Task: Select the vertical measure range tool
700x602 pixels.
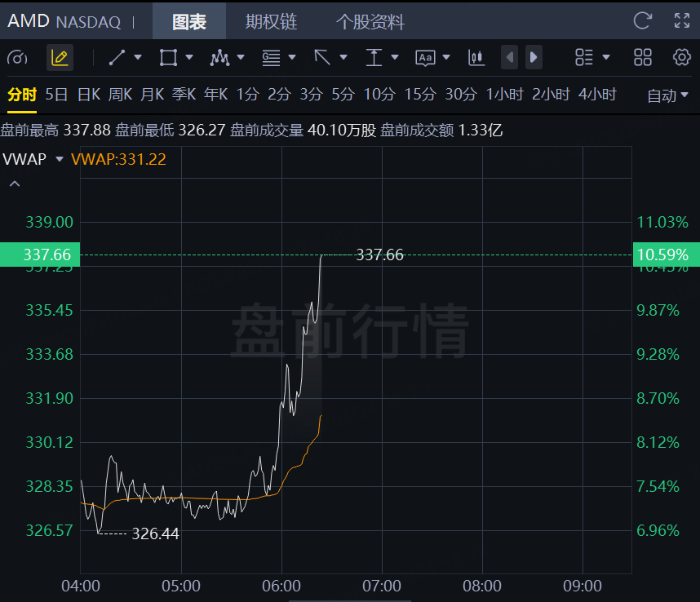Action: pos(374,58)
